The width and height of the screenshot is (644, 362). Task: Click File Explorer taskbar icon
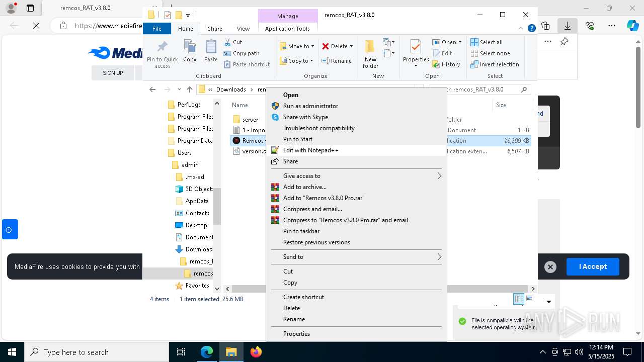coord(231,352)
